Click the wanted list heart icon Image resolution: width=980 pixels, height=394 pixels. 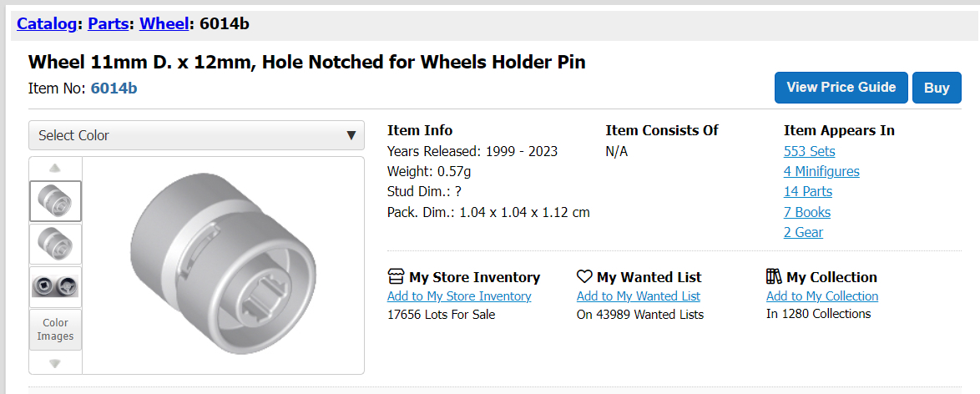pos(584,276)
